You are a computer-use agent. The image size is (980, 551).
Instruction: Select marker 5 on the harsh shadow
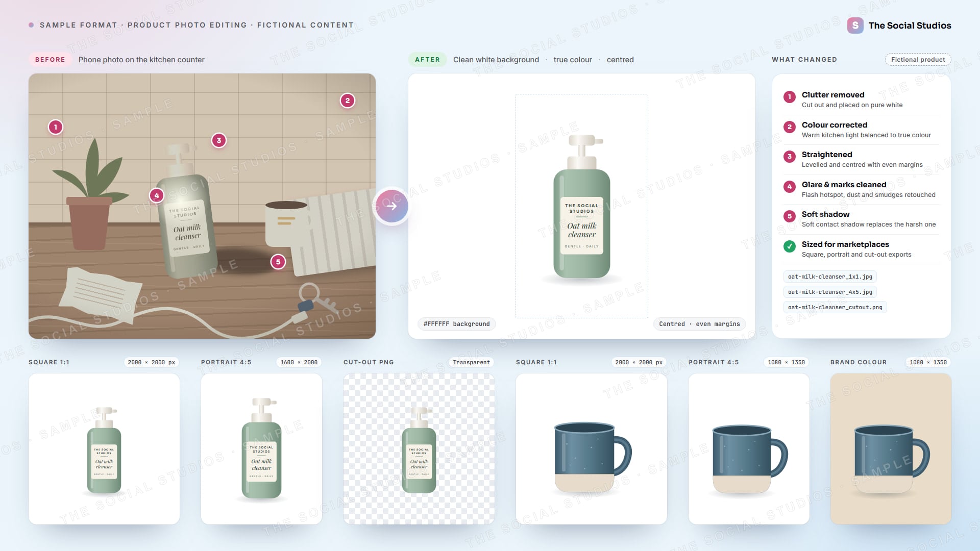[x=278, y=262]
